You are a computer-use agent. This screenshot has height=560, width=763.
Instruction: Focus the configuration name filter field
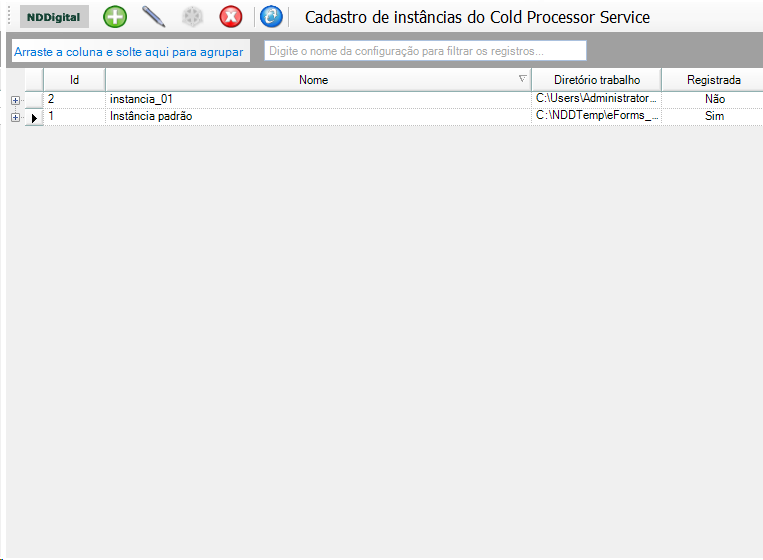425,51
